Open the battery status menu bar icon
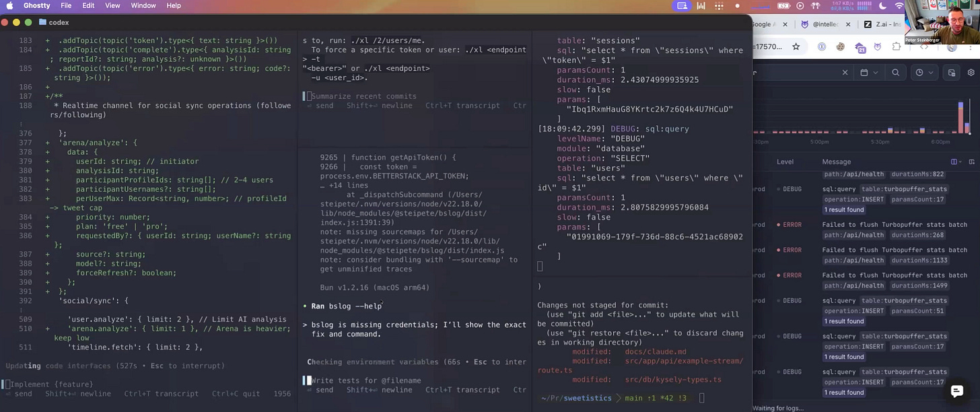 pyautogui.click(x=785, y=5)
